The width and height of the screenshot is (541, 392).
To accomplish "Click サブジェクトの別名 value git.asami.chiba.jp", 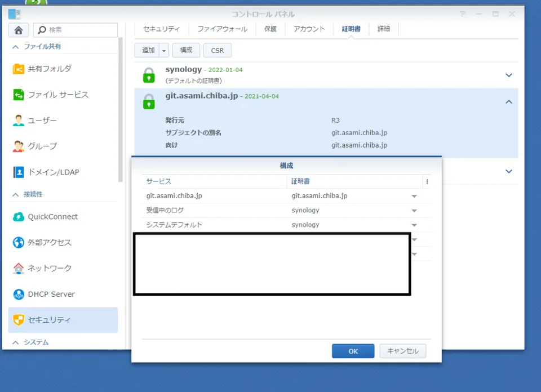I will tap(359, 133).
